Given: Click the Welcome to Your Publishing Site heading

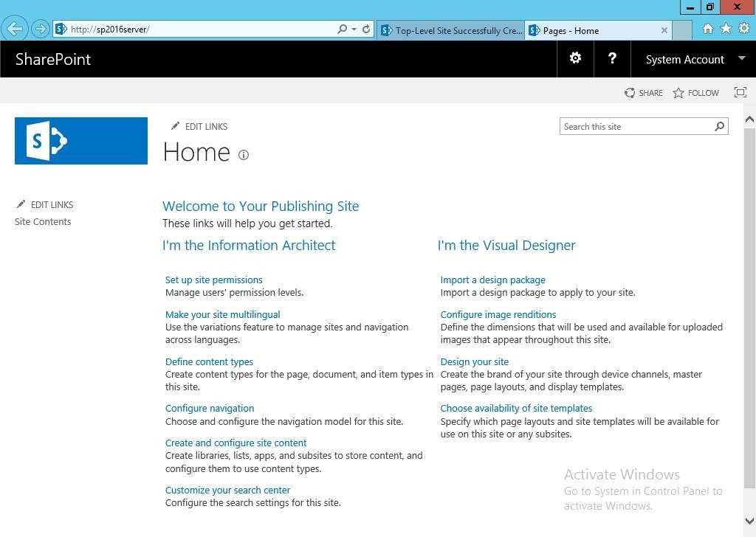Looking at the screenshot, I should coord(261,206).
